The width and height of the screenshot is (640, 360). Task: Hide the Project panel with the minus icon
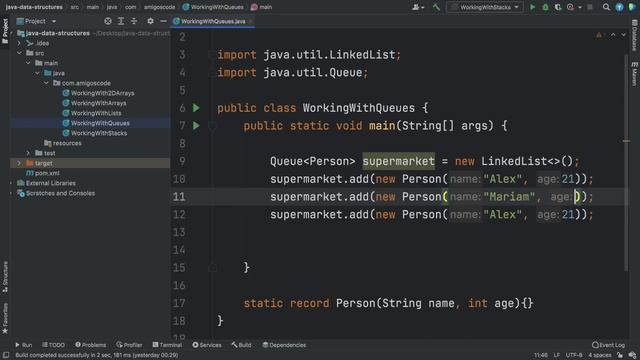click(x=163, y=21)
